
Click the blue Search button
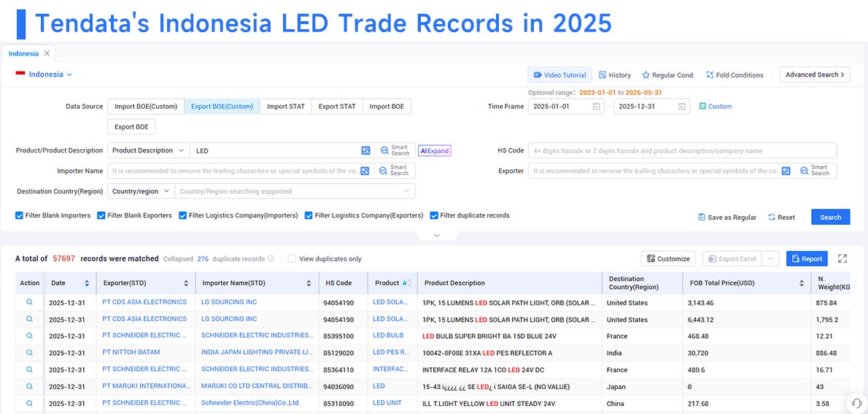830,218
